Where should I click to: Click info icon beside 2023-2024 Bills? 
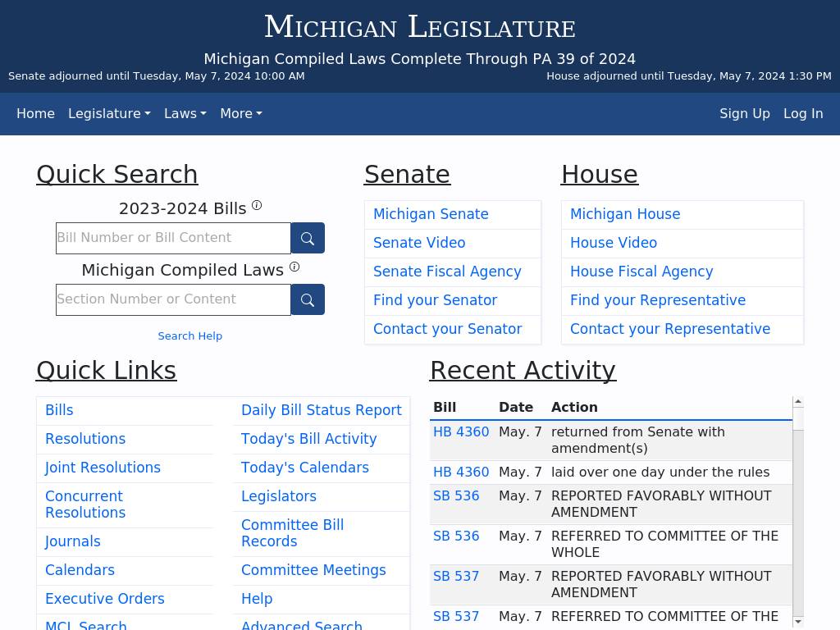click(x=257, y=205)
